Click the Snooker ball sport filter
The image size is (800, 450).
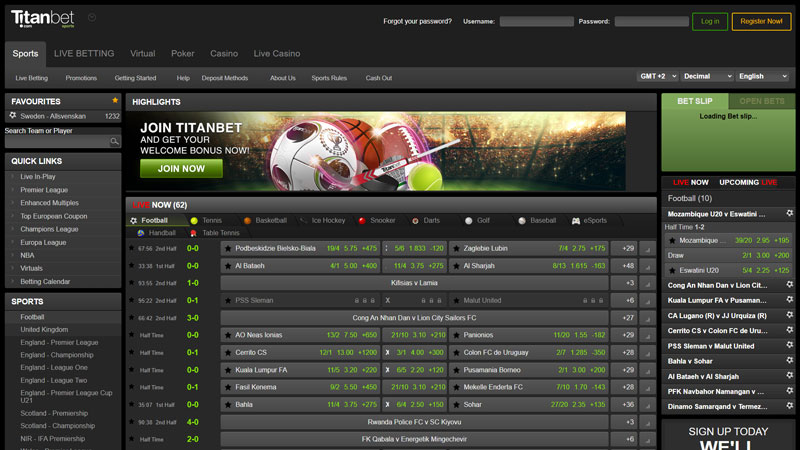click(x=362, y=220)
